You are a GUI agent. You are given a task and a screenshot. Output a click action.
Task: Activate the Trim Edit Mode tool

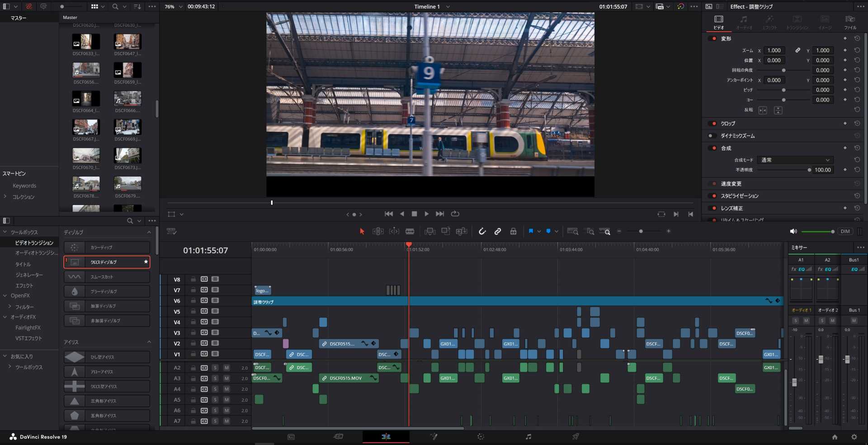point(378,231)
